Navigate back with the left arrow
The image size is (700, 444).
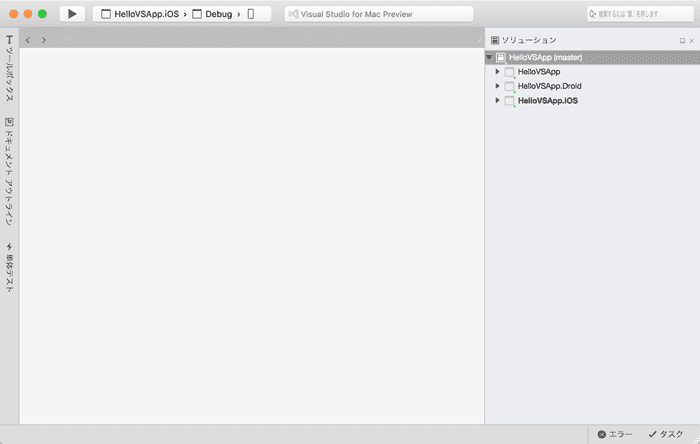28,40
